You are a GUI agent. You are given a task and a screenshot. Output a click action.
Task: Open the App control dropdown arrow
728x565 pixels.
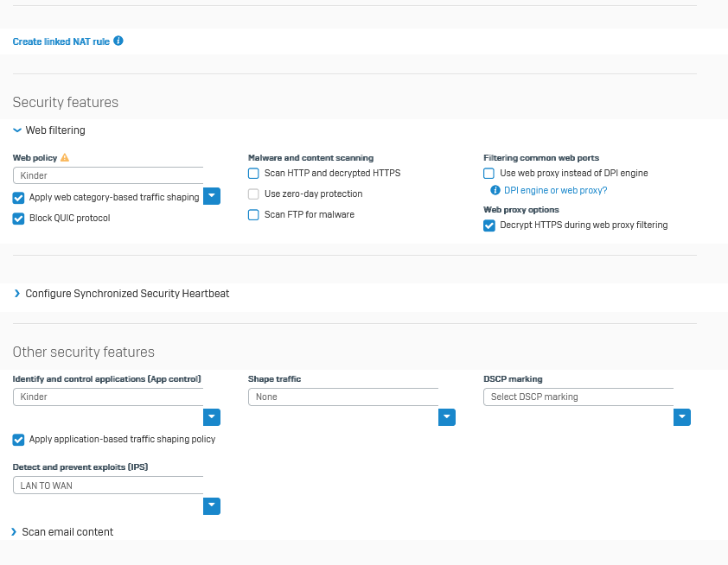tap(212, 418)
